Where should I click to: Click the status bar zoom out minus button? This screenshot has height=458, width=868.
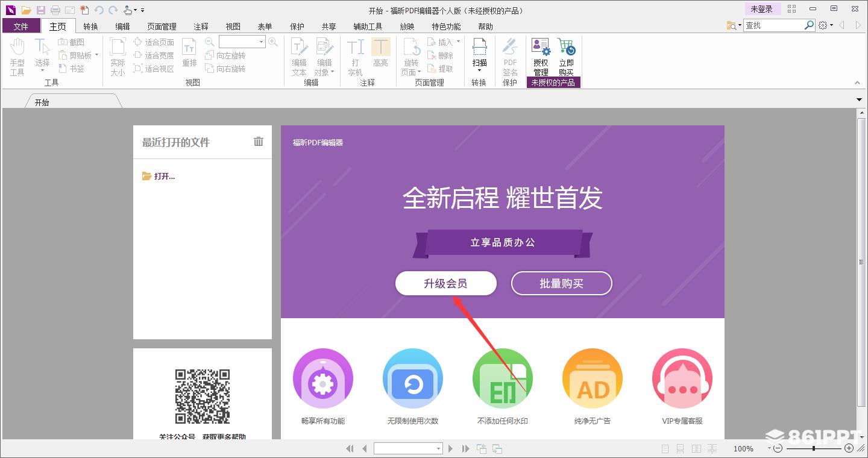pos(778,448)
